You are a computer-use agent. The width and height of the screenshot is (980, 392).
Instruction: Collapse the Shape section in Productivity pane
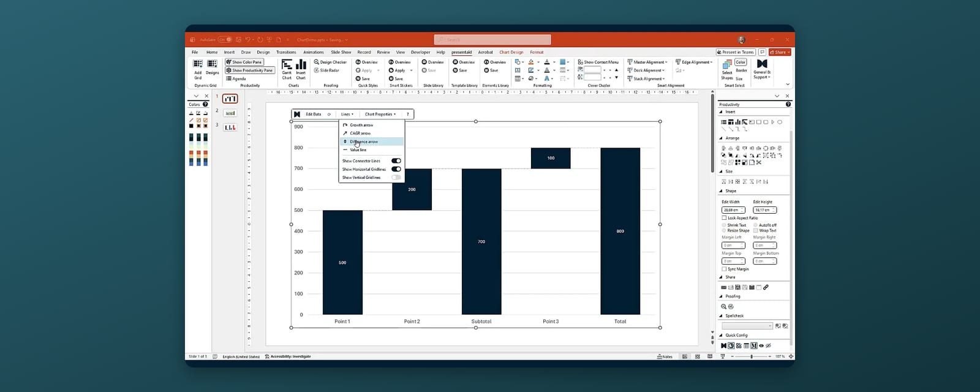[721, 191]
